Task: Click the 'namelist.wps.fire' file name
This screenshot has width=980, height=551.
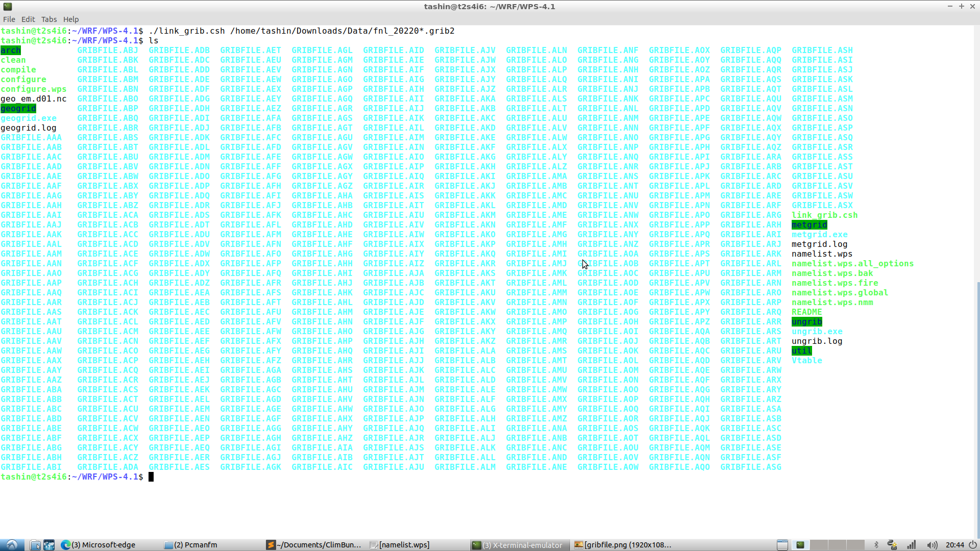Action: [x=835, y=283]
